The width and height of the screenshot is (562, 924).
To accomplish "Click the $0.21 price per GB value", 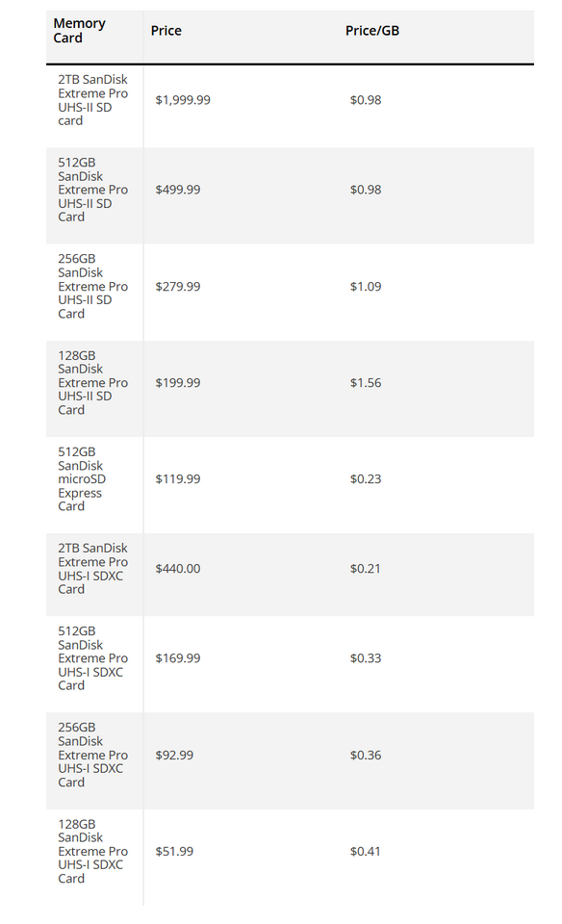I will tap(366, 569).
